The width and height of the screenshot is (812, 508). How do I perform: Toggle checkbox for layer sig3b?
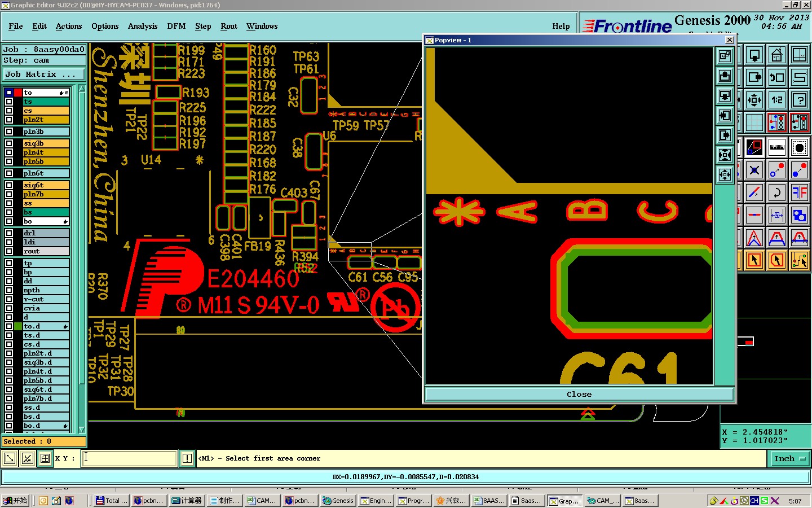pyautogui.click(x=9, y=143)
